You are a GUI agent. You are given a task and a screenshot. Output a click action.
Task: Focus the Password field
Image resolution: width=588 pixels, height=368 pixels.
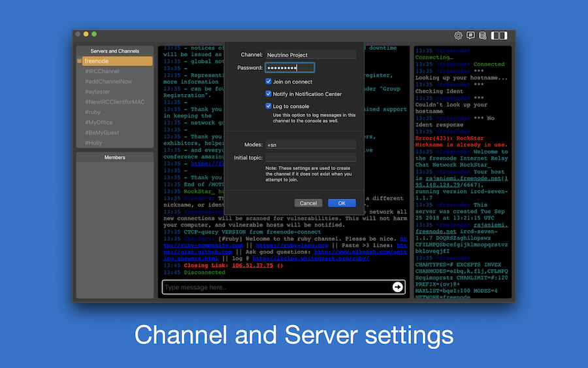290,67
